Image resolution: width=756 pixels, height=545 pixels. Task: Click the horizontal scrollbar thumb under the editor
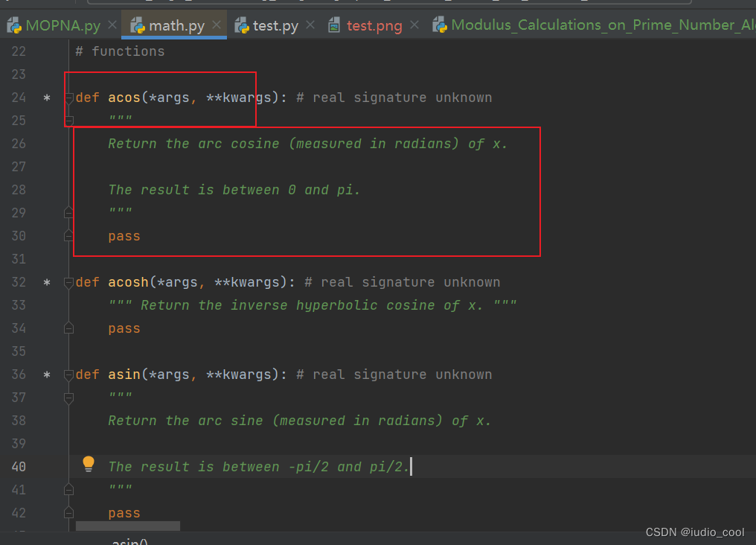(x=128, y=526)
